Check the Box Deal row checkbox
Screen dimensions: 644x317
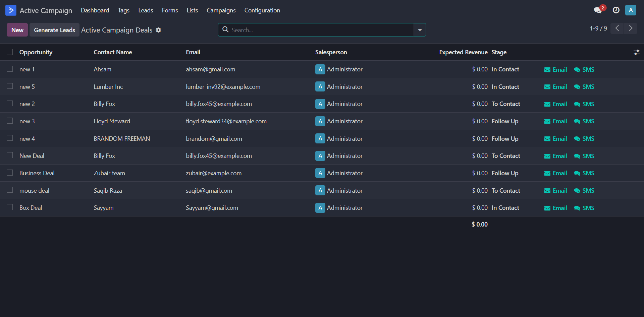[x=10, y=207]
